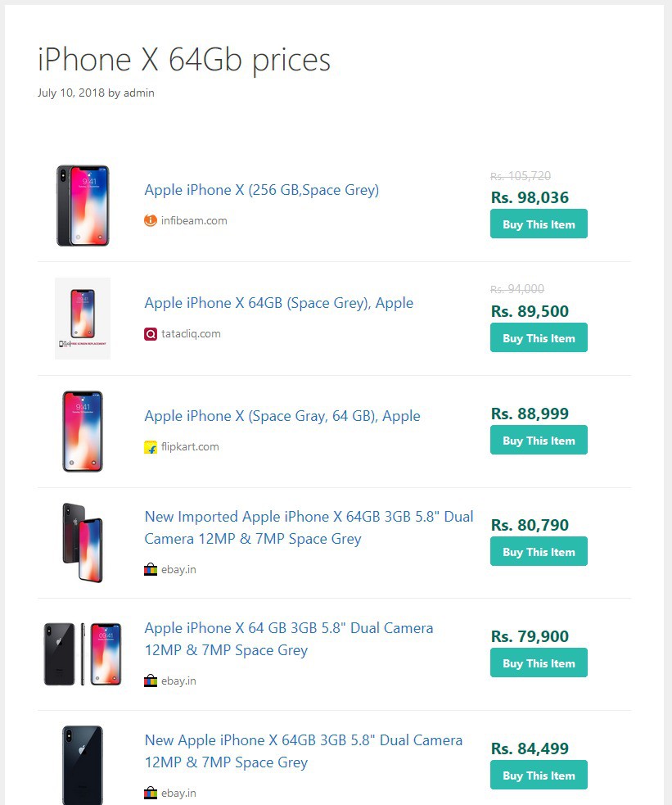Viewport: 672px width, 805px height.
Task: Click the infibeam.com store icon
Action: click(x=151, y=220)
